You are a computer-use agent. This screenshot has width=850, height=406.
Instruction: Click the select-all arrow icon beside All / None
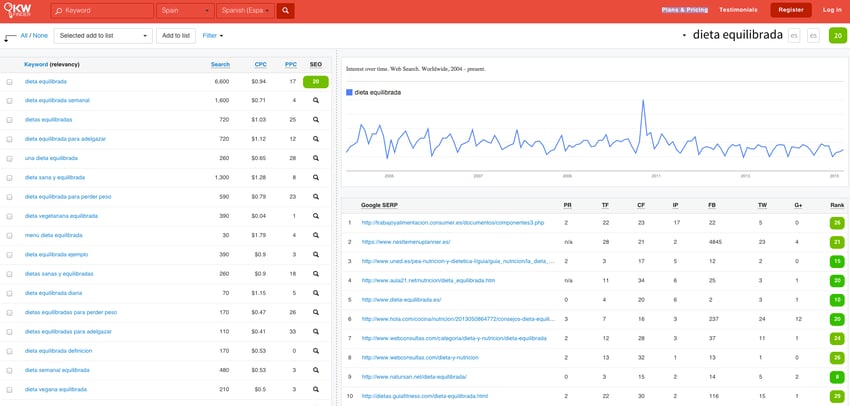[10, 38]
